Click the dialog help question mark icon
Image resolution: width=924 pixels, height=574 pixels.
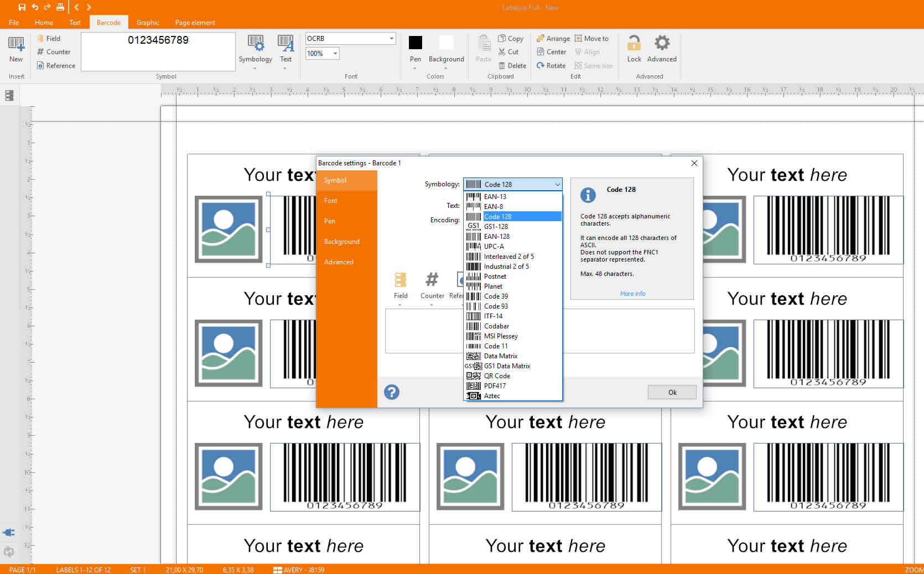click(x=392, y=392)
